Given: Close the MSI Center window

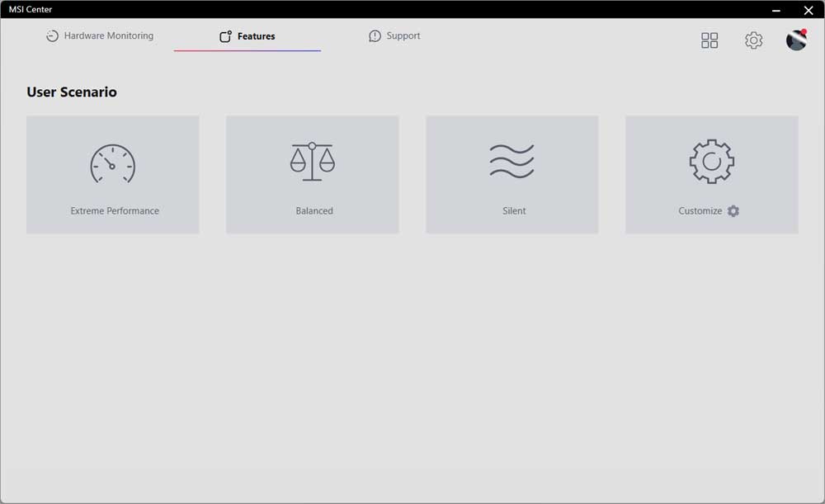Looking at the screenshot, I should tap(808, 10).
